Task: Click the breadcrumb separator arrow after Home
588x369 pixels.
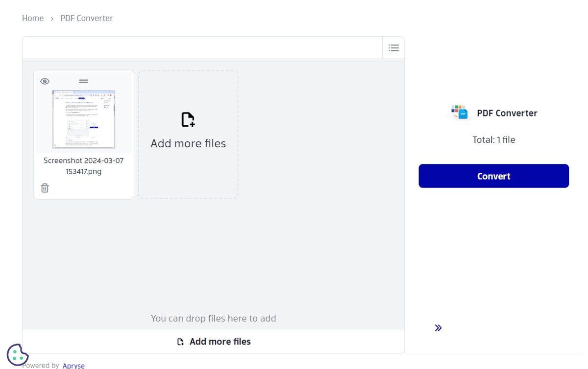Action: tap(51, 18)
